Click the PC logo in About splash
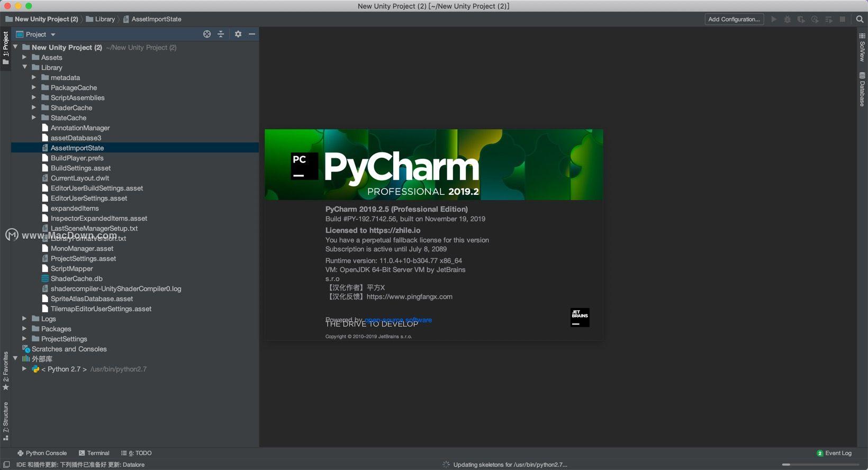 click(304, 166)
